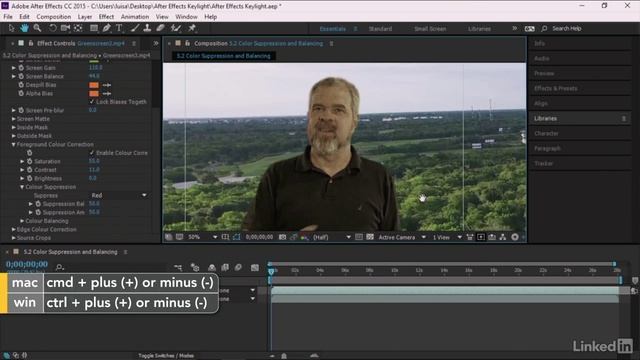Select the Horizontal Type tool
This screenshot has width=640, height=360.
pyautogui.click(x=119, y=28)
